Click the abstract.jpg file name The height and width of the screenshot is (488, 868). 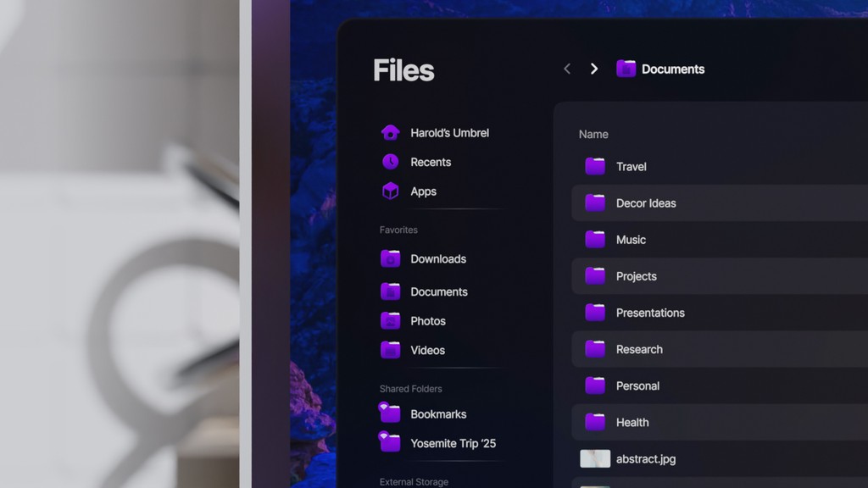[645, 458]
